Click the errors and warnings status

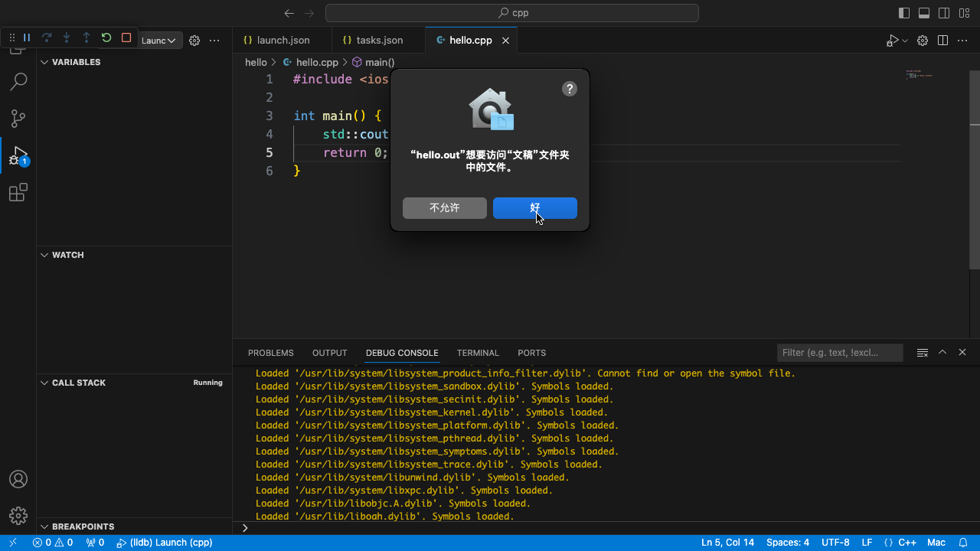[x=53, y=543]
